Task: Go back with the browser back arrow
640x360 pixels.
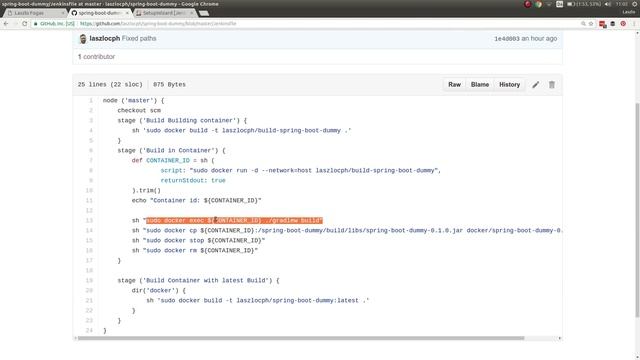Action: (6, 24)
